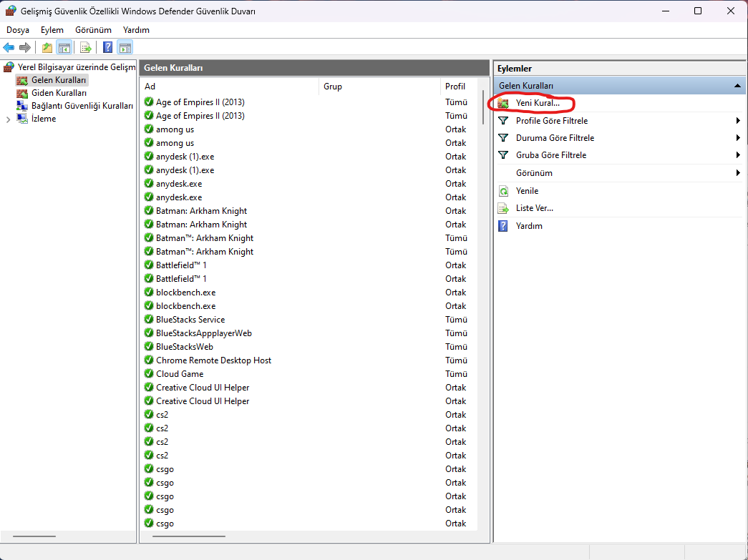Viewport: 748px width, 560px height.
Task: Click the Up one level folder icon
Action: (47, 47)
